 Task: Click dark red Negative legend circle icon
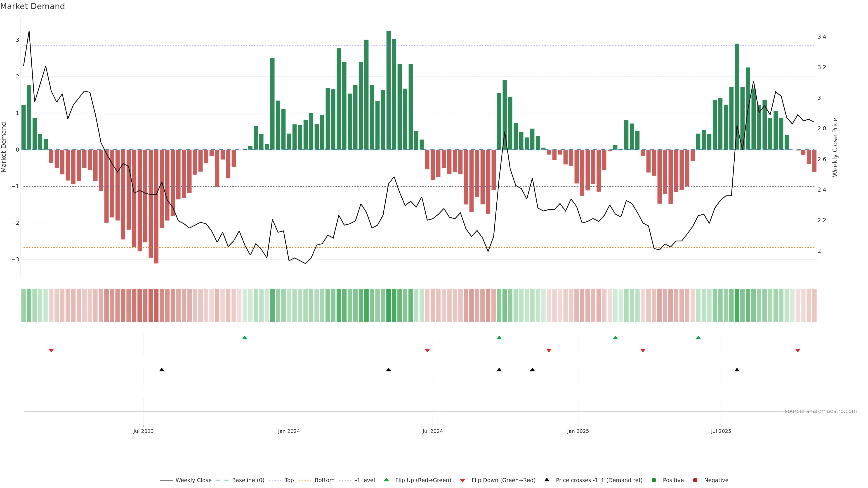(x=695, y=480)
